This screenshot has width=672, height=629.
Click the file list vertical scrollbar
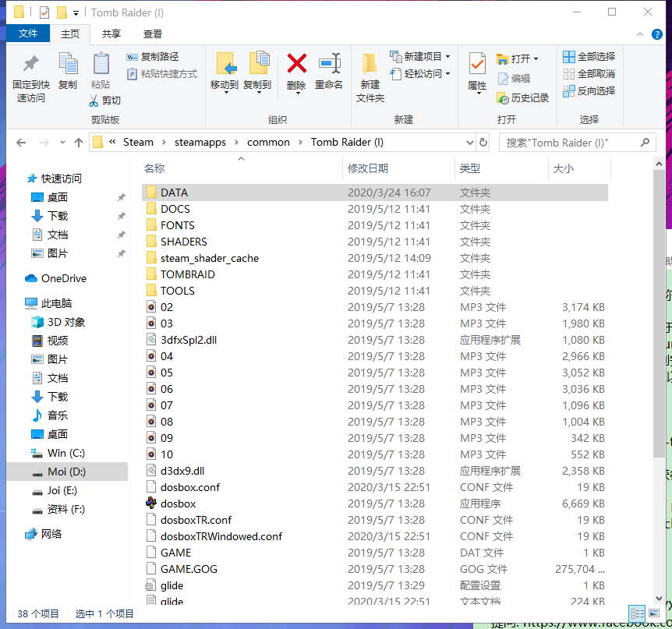659,313
